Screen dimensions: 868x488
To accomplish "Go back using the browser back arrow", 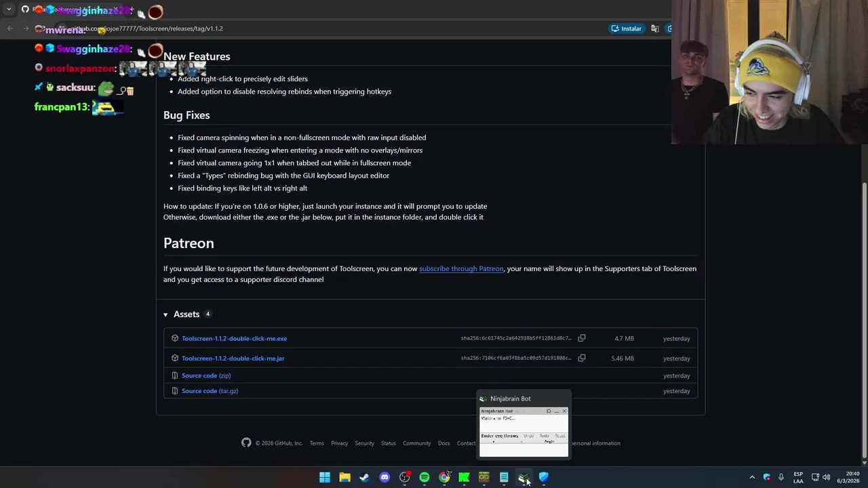I will tap(9, 28).
